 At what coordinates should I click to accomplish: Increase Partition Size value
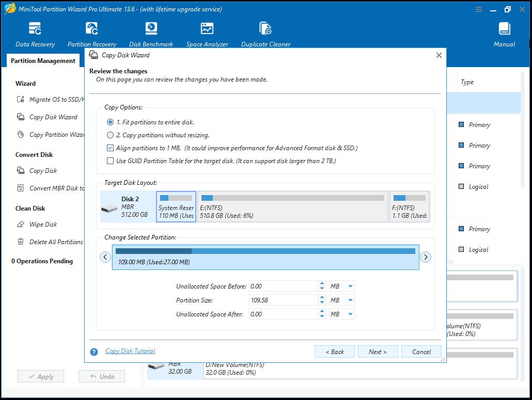point(322,298)
